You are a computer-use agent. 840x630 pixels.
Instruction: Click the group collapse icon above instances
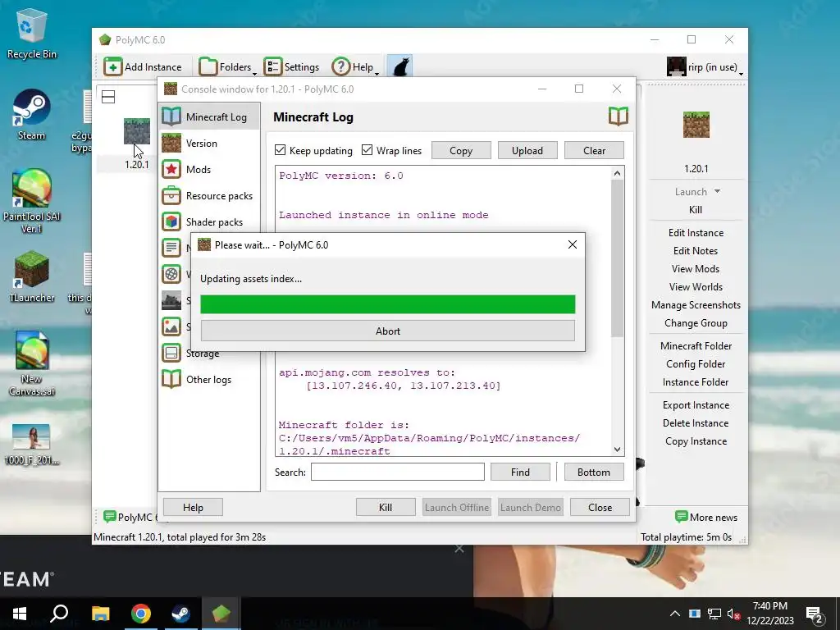(108, 97)
